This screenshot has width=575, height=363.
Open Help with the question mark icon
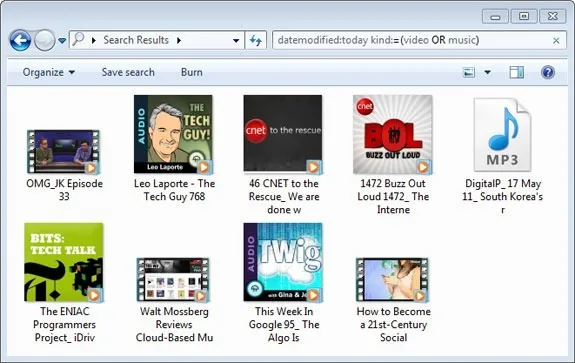(547, 72)
